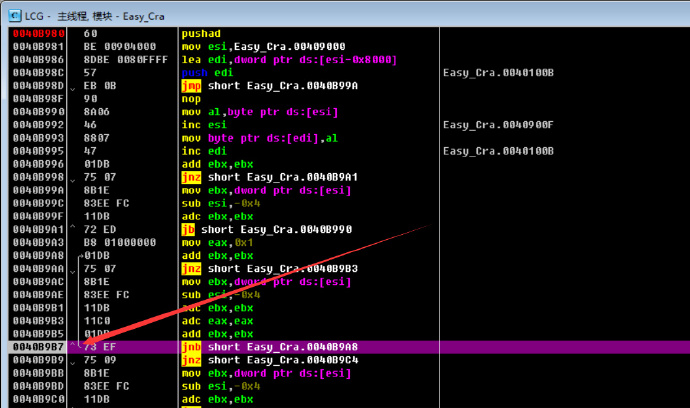This screenshot has width=690, height=408.
Task: Select the 'push edi' instruction
Action: (x=207, y=73)
